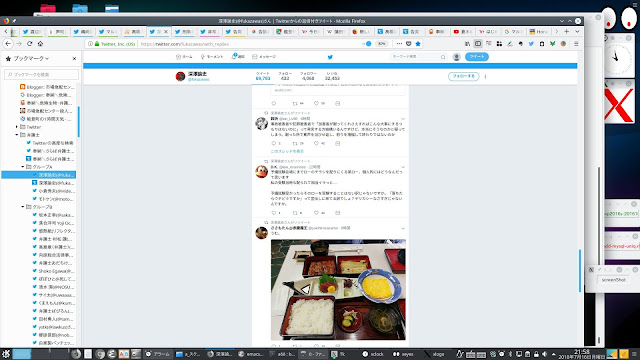The image size is (640, 360).
Task: Open the first Blogger bookmark in the sidebar
Action: (47, 87)
